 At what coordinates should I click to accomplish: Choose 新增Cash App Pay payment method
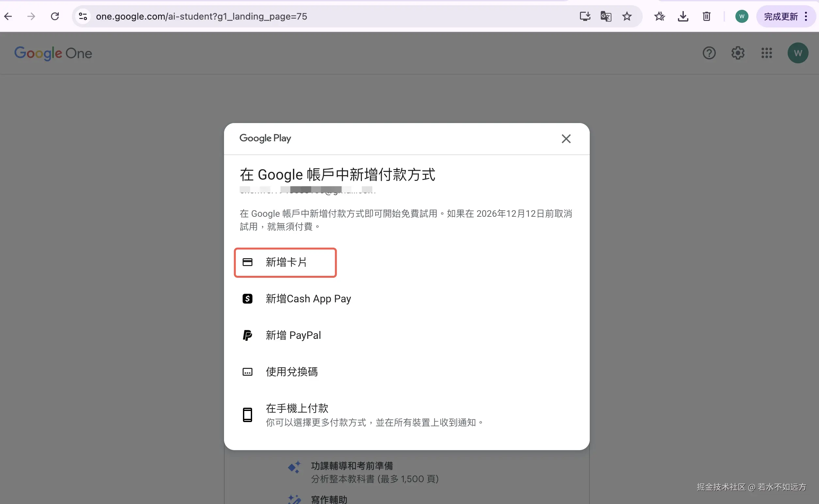[x=308, y=299]
